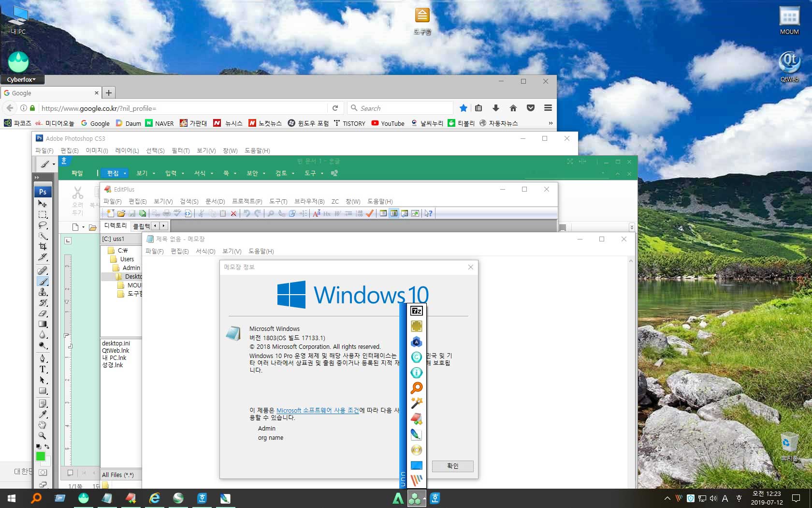Toggle Quick Mask mode in Photoshop

(x=43, y=473)
